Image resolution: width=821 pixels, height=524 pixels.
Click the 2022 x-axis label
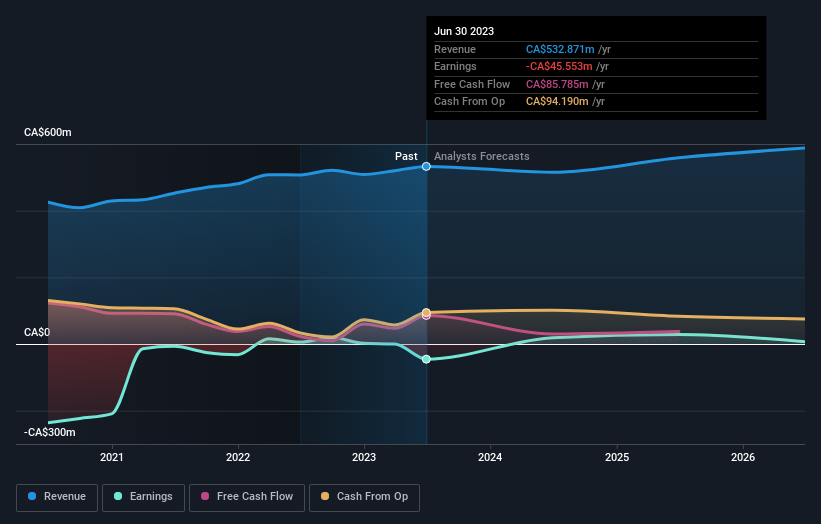[x=238, y=457]
